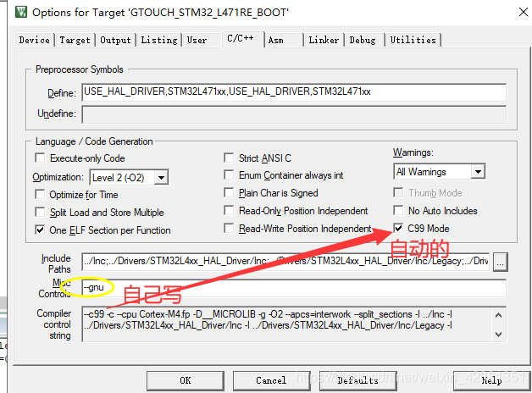Open Help for the options dialog
This screenshot has height=393, width=532.
(491, 380)
